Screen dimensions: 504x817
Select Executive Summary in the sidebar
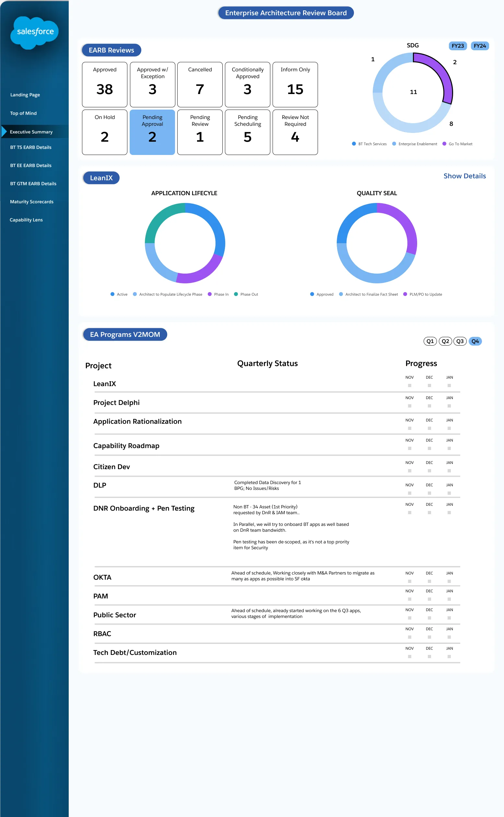pyautogui.click(x=31, y=132)
